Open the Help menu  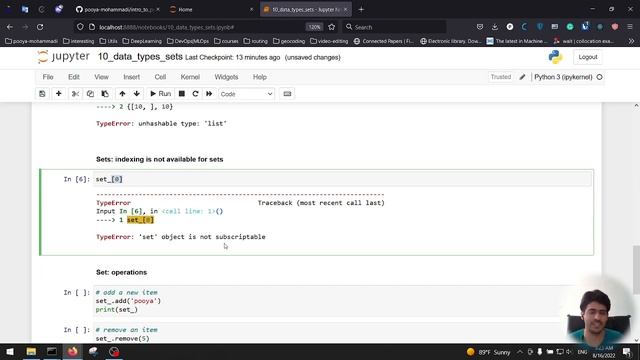[x=260, y=77]
